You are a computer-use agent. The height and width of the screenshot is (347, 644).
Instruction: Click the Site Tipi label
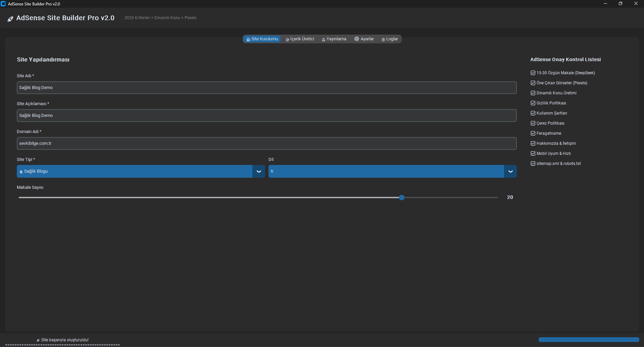26,160
